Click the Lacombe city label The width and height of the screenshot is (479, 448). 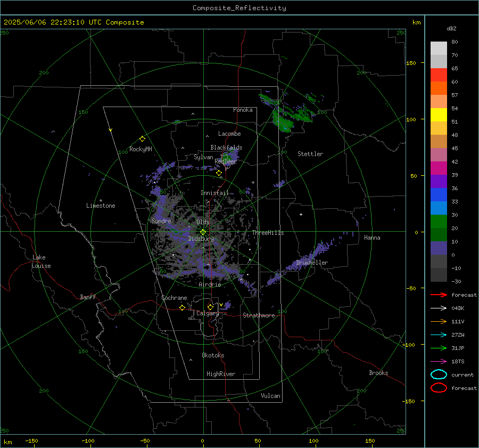click(229, 134)
